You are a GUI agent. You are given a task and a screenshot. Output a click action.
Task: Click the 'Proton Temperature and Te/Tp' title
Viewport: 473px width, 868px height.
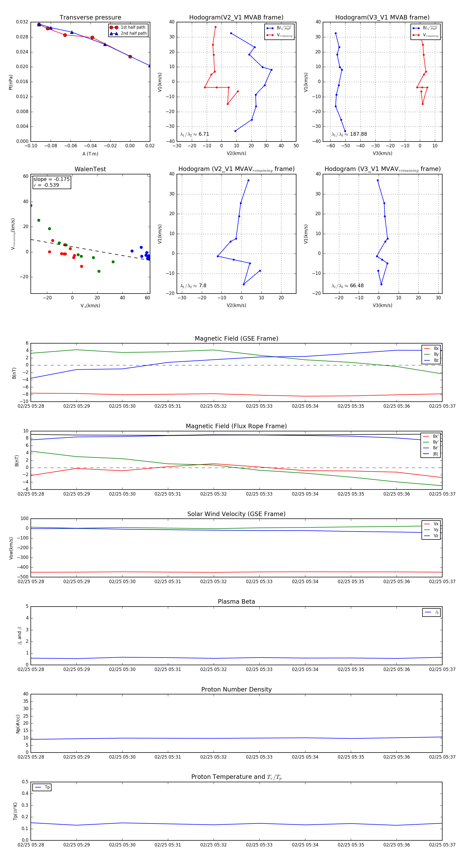(x=236, y=777)
